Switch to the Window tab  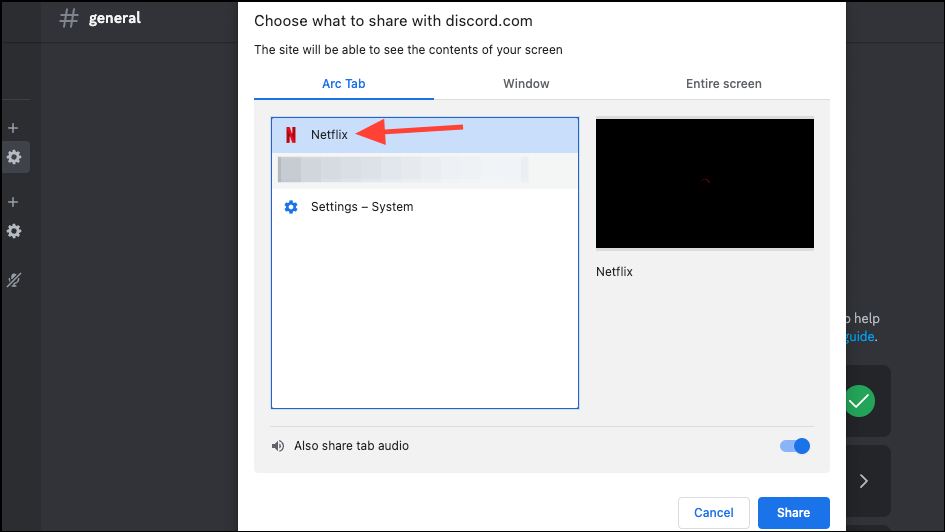[526, 84]
